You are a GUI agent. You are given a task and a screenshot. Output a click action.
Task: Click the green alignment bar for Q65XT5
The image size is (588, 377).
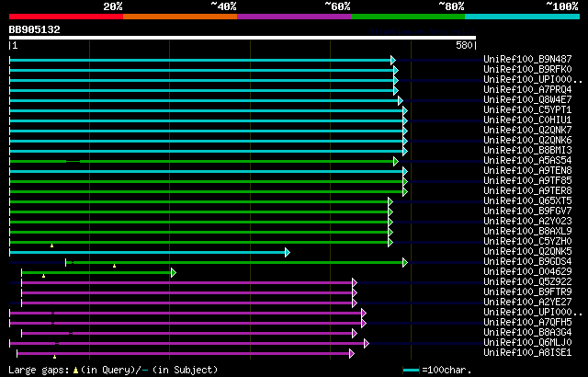199,201
